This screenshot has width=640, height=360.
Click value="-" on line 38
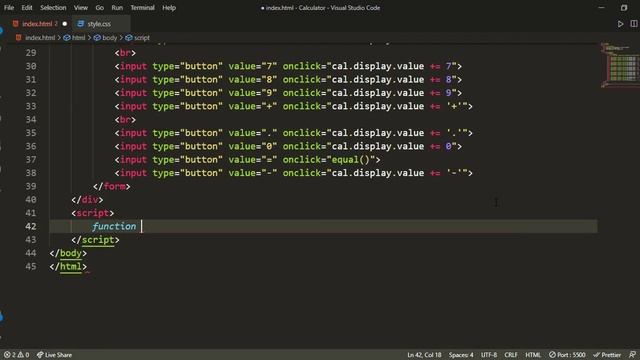click(x=253, y=173)
